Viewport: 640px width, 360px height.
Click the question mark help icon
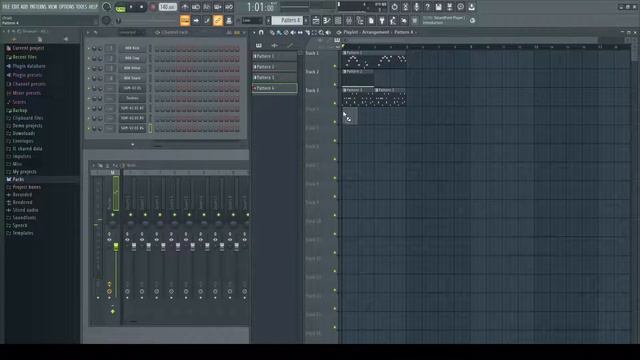coord(427,7)
